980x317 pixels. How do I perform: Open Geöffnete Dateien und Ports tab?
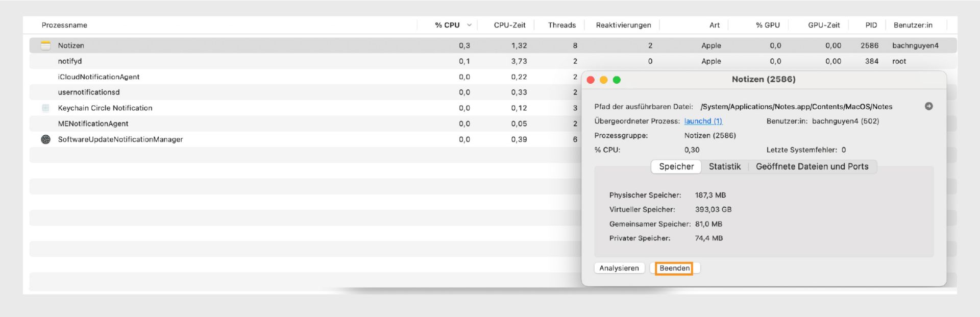tap(812, 166)
